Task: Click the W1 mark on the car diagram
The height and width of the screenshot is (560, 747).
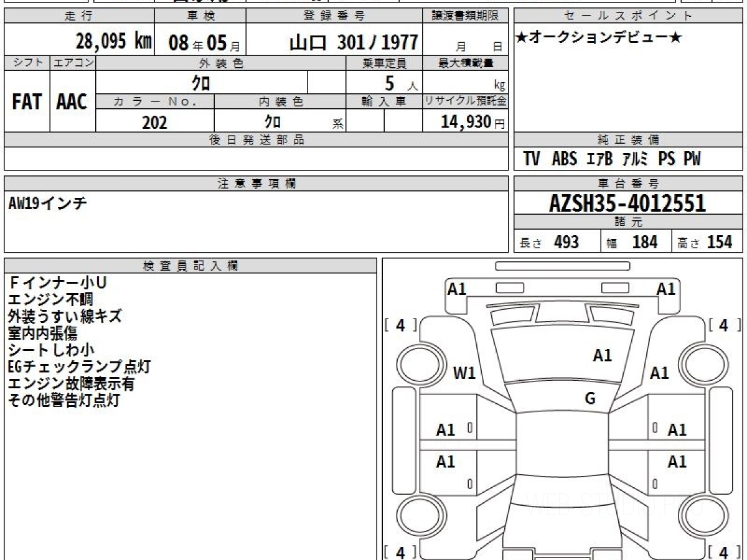Action: click(x=464, y=373)
